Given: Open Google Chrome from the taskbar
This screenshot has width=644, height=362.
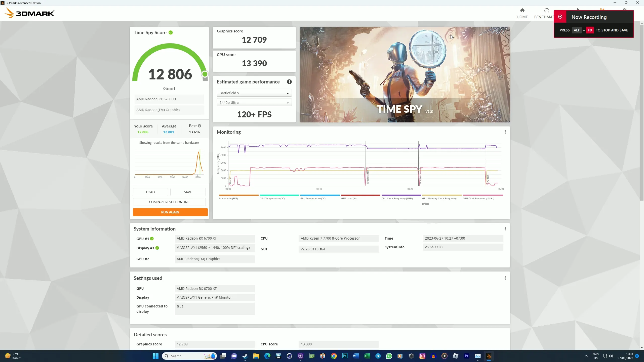Looking at the screenshot, I should click(x=334, y=356).
